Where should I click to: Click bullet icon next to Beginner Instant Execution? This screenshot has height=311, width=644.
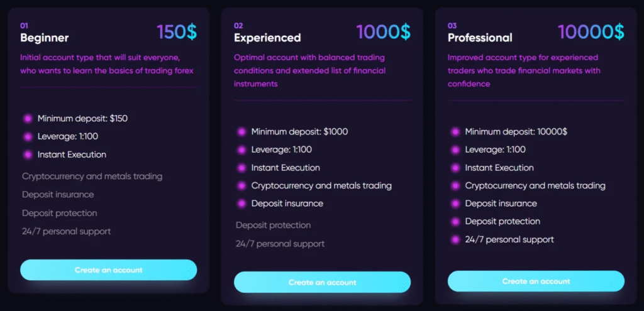pyautogui.click(x=28, y=155)
